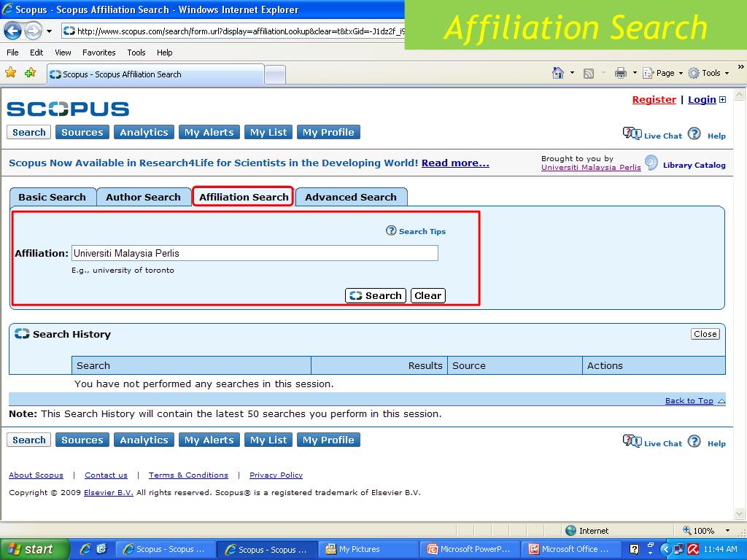Screen dimensions: 747x560
Task: Click the Search button under the Affiliation field
Action: pos(376,296)
